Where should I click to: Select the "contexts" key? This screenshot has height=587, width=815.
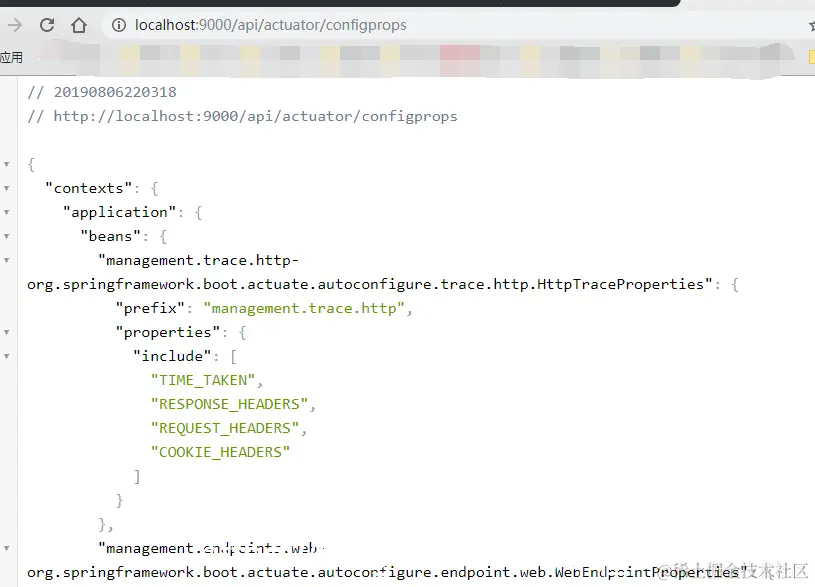pos(88,188)
